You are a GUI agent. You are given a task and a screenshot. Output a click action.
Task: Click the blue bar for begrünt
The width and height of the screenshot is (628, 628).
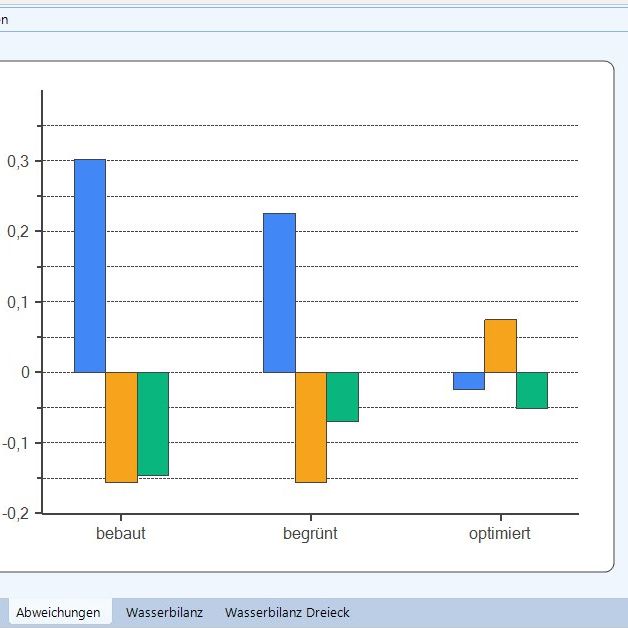click(279, 293)
